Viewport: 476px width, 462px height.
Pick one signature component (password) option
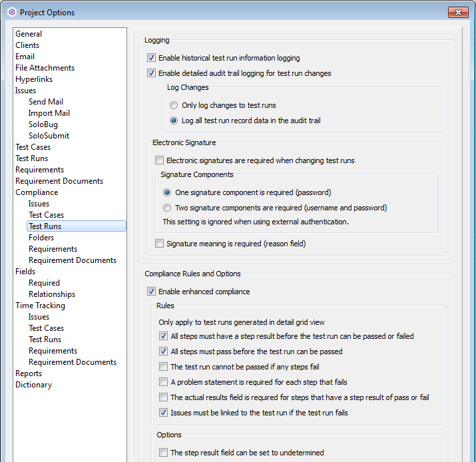(167, 192)
